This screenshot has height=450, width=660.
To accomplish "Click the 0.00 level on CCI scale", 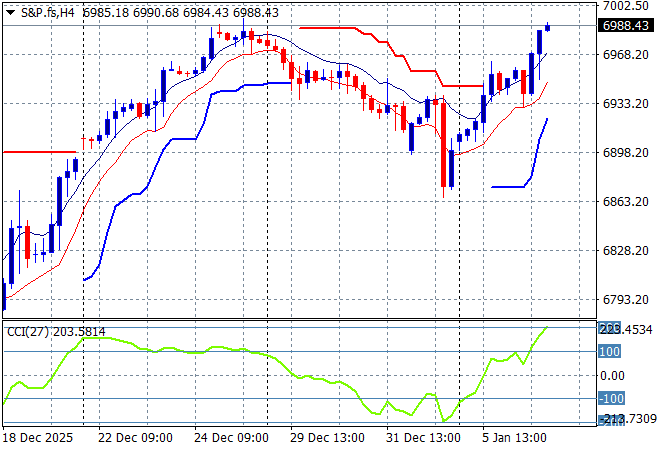I will (612, 376).
